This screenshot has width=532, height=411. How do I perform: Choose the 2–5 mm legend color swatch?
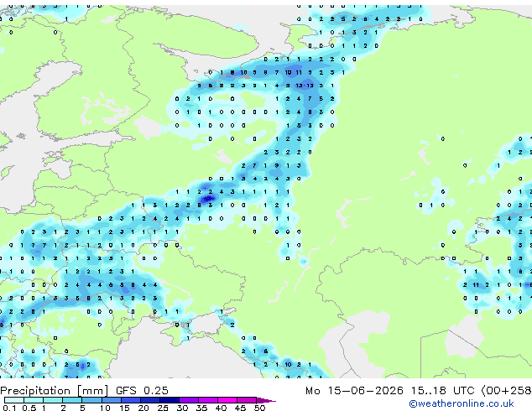[72, 400]
